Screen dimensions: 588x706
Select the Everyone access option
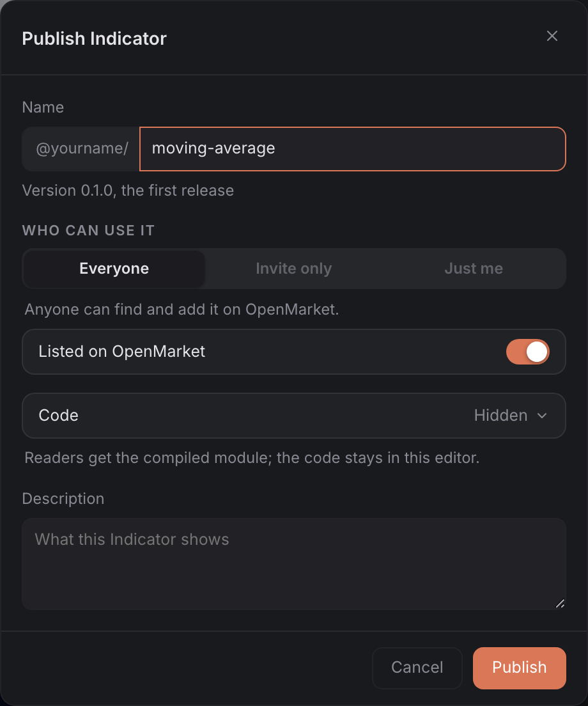[114, 269]
